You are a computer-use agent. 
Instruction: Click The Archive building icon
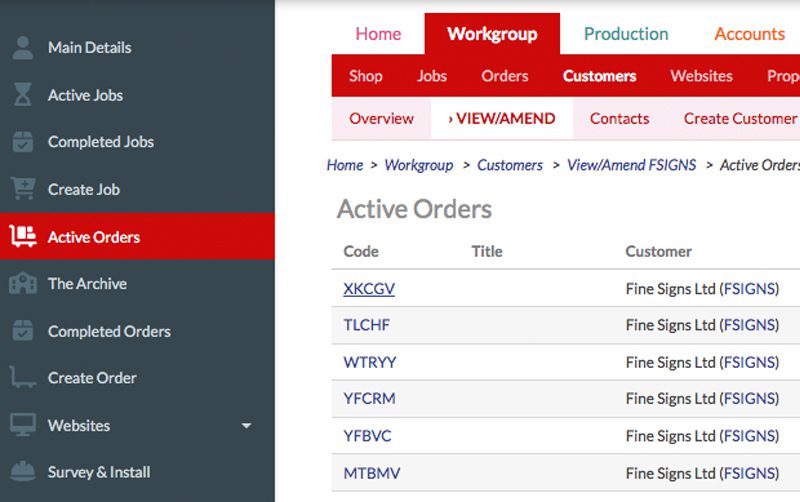pyautogui.click(x=23, y=283)
